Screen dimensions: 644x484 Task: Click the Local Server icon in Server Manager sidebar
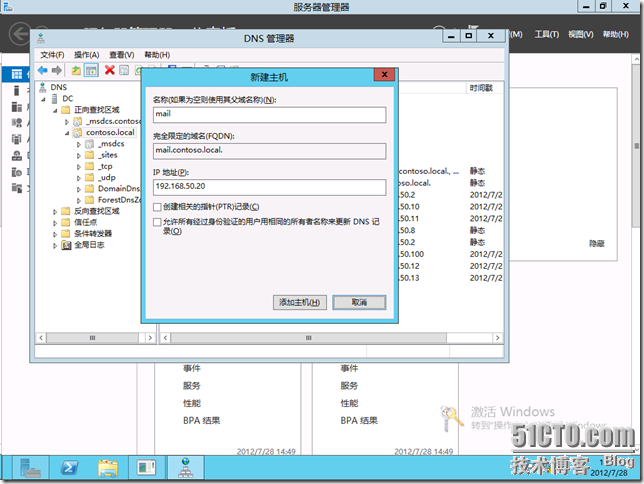(x=16, y=90)
